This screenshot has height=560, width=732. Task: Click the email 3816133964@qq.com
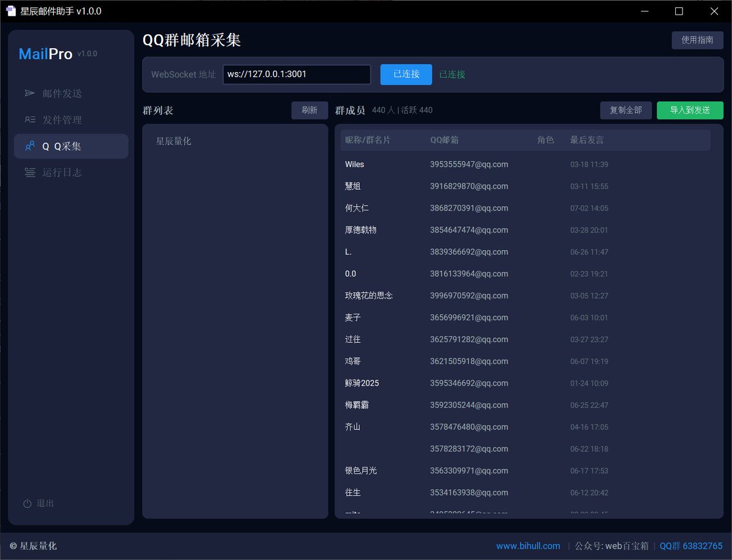(469, 274)
